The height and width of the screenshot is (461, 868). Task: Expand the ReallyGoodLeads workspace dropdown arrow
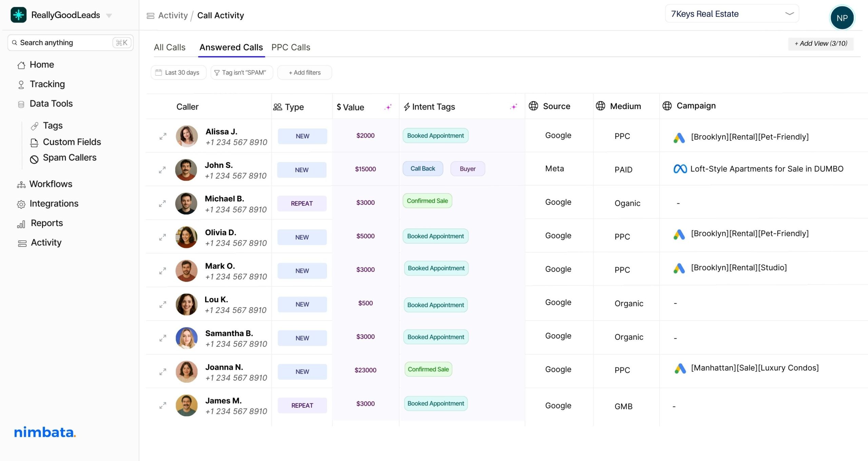pos(109,16)
